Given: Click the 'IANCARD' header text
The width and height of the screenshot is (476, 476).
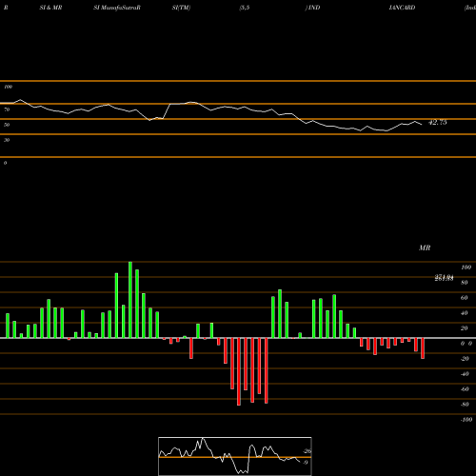Looking at the screenshot, I should [402, 8].
